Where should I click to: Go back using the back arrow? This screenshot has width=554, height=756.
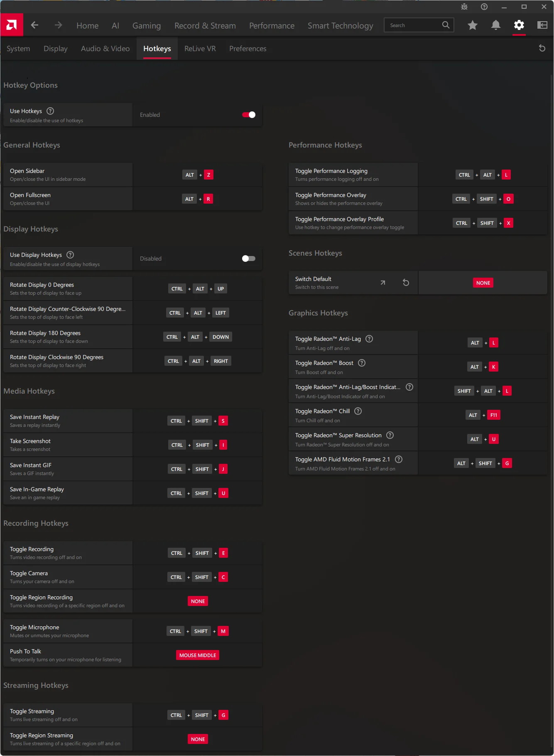(x=34, y=25)
